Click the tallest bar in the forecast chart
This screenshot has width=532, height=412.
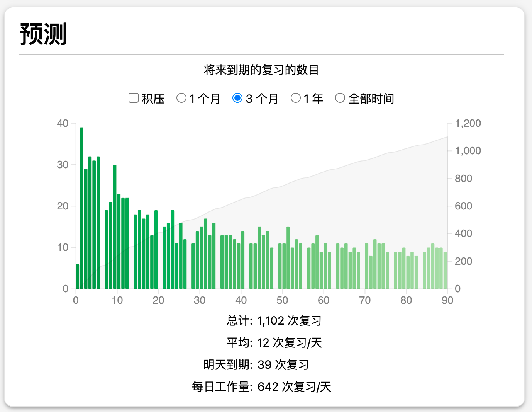point(81,208)
